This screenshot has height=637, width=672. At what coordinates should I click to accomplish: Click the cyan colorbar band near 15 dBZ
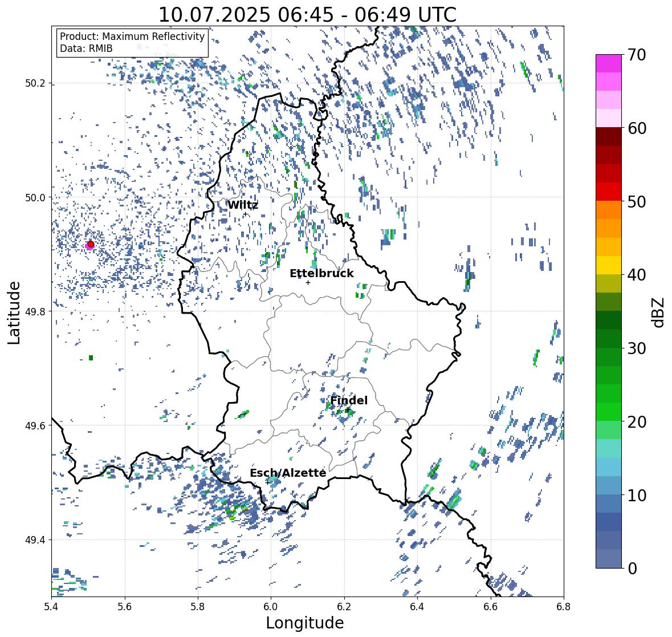click(x=609, y=467)
